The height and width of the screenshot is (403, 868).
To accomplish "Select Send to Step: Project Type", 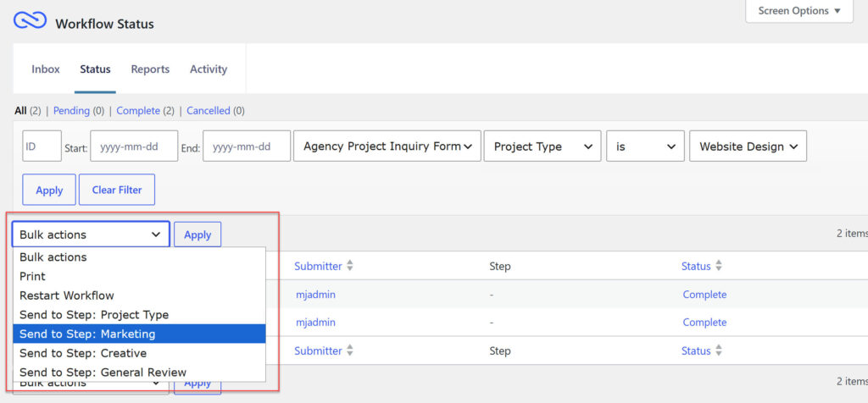I will [139, 315].
